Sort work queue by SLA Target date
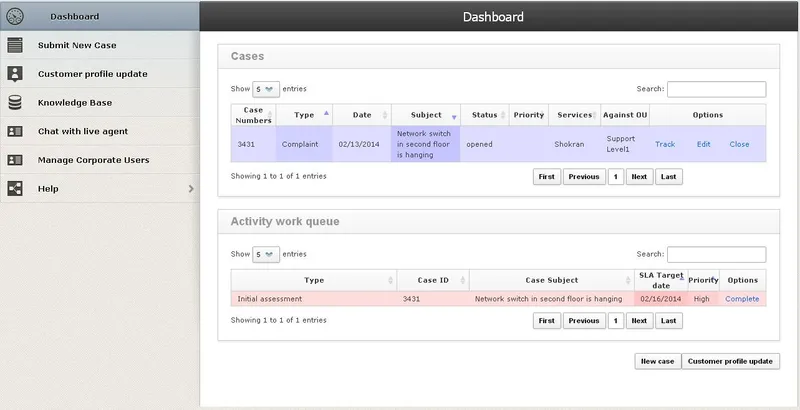Viewport: 800px width, 410px height. 661,280
